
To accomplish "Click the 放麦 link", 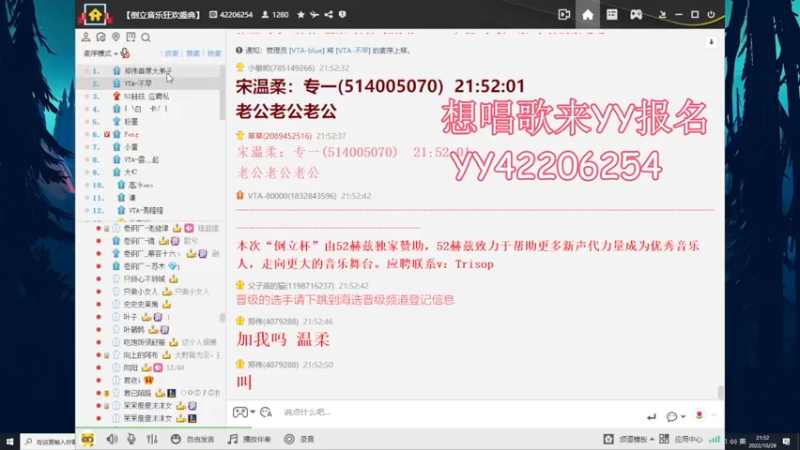I will point(171,54).
